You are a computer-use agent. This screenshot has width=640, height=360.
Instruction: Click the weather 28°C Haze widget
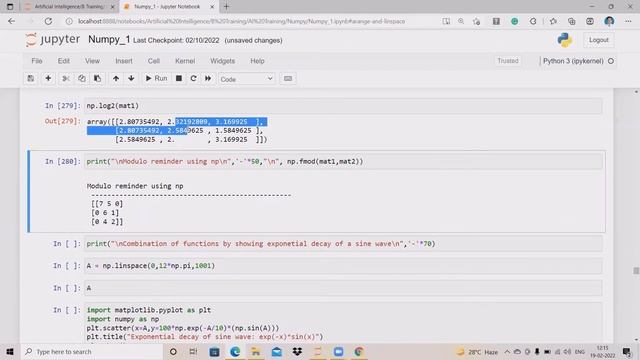(478, 351)
